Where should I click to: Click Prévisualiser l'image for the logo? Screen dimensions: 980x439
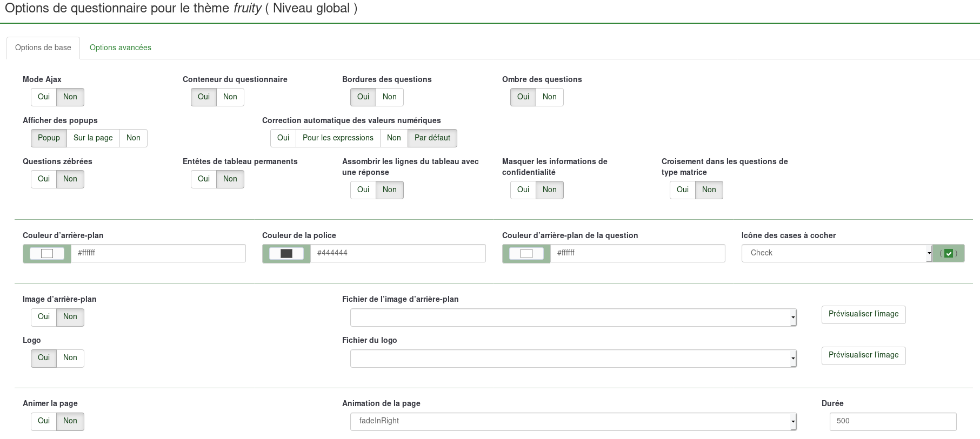863,355
